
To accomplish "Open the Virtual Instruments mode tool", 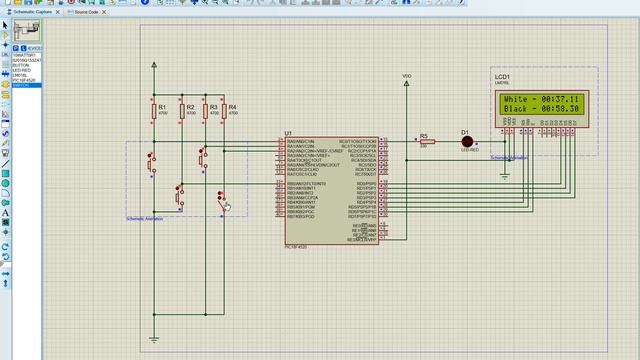I will click(x=5, y=153).
